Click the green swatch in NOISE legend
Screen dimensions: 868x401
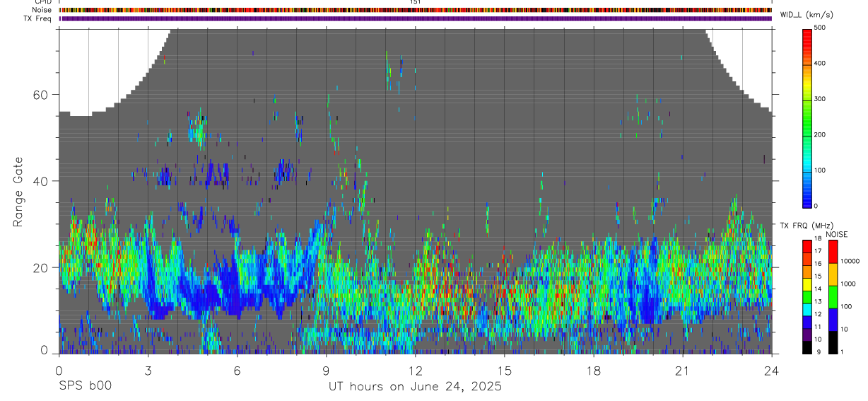click(x=832, y=297)
